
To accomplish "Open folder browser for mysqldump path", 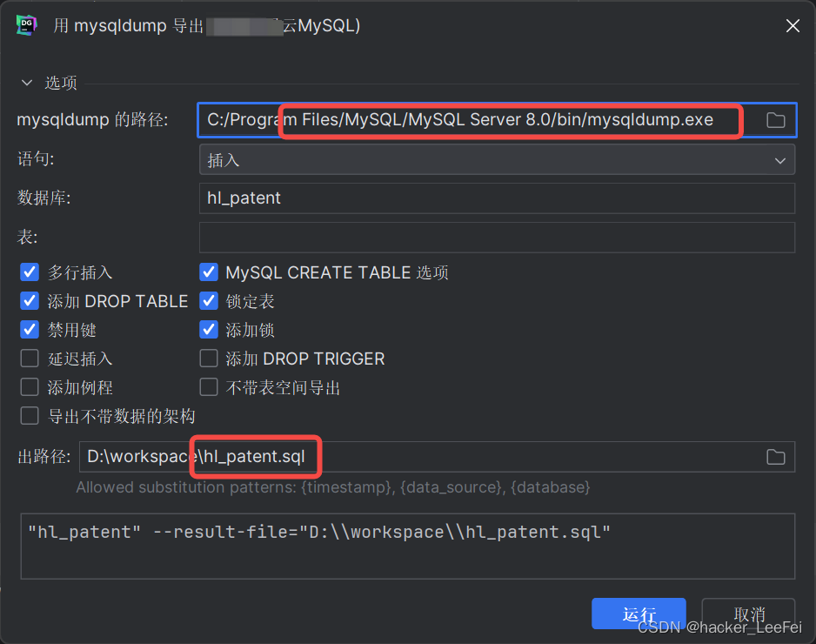I will tap(777, 121).
